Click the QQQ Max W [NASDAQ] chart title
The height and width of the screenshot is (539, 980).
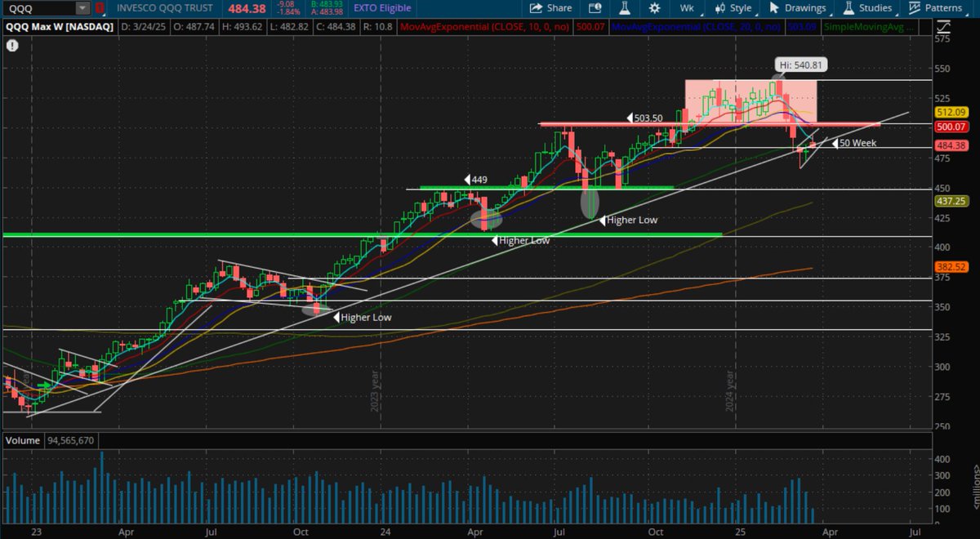coord(60,27)
